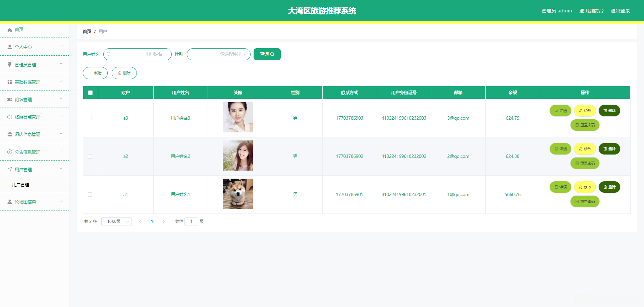This screenshot has width=644, height=307.
Task: Click the compass icon for 公告信息管理
Action: click(10, 152)
